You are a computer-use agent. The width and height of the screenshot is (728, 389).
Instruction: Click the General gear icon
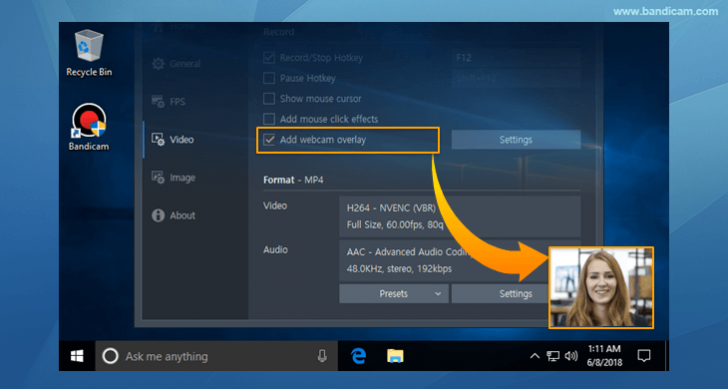coord(158,64)
